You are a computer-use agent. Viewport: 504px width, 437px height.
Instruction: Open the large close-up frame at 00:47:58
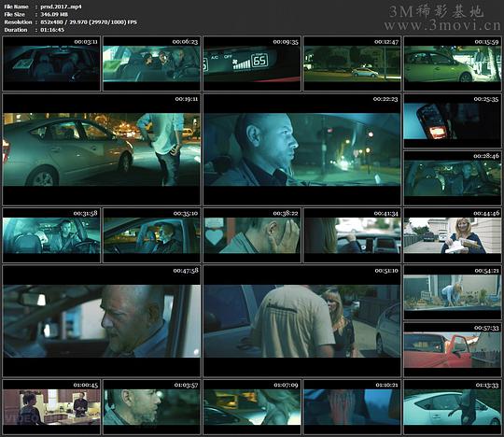[102, 321]
